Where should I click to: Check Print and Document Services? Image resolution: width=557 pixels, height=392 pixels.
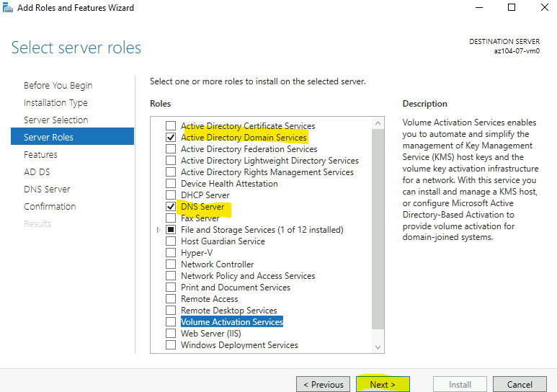pos(171,288)
